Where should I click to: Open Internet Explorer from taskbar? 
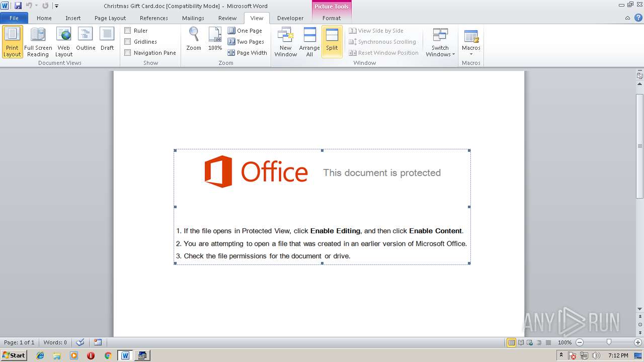pos(40,355)
